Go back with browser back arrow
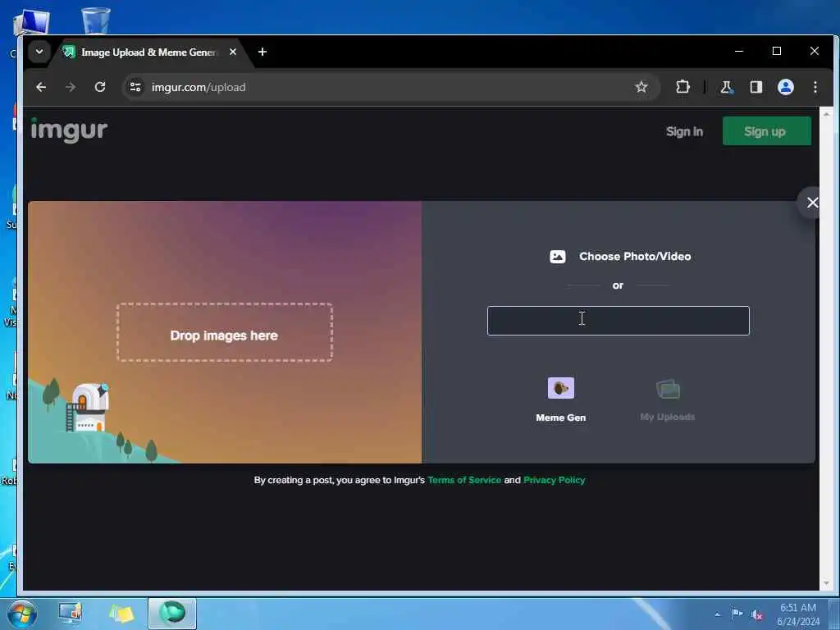Screen dimensions: 840x630 [x=41, y=87]
